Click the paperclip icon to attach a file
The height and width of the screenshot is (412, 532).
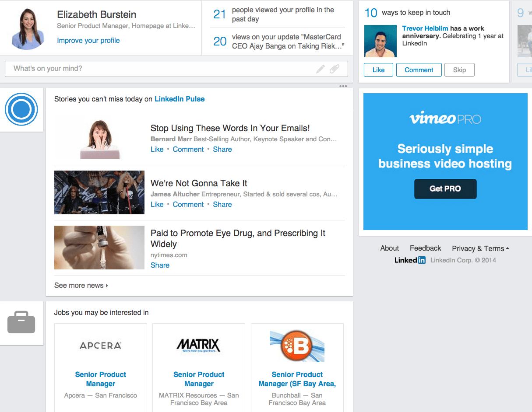pyautogui.click(x=334, y=69)
